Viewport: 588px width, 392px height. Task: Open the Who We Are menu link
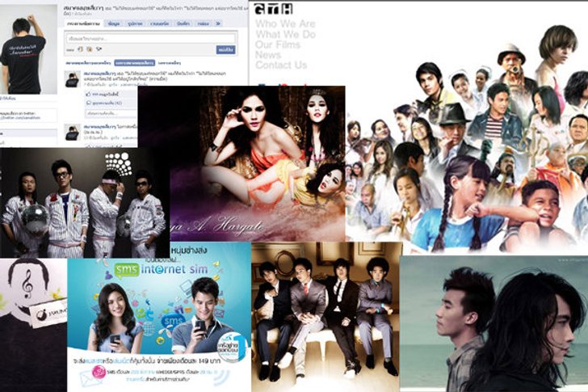(x=285, y=24)
